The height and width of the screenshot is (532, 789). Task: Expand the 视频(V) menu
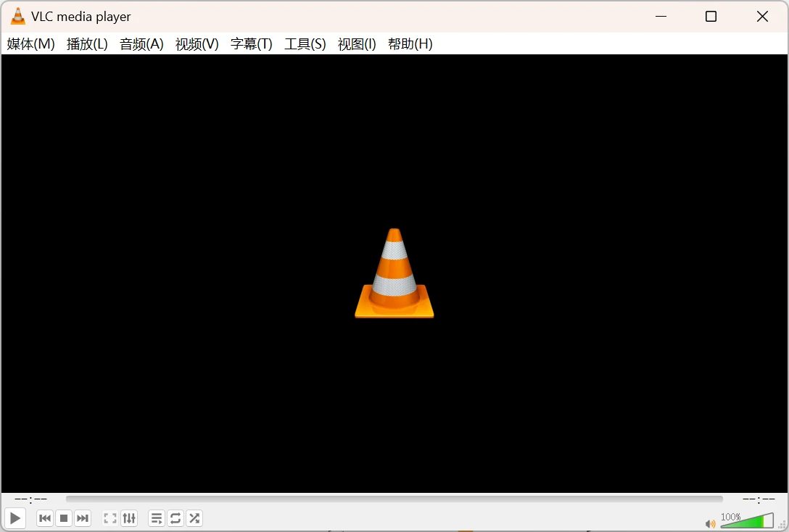(x=197, y=44)
